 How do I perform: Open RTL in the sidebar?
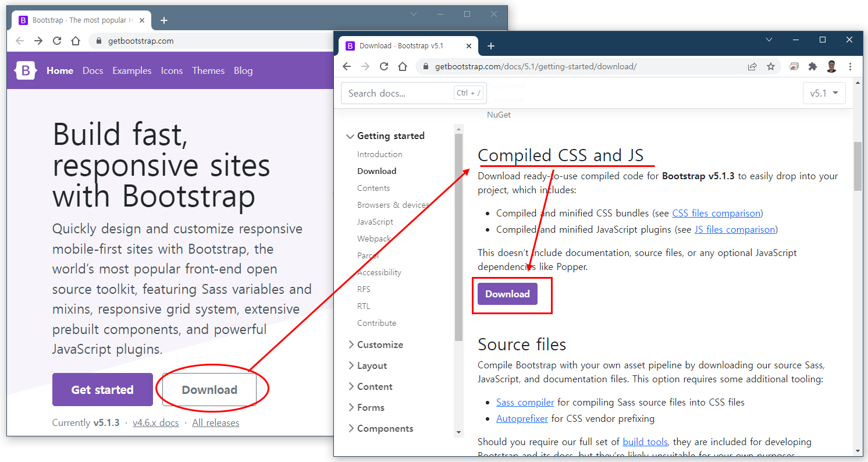click(364, 306)
